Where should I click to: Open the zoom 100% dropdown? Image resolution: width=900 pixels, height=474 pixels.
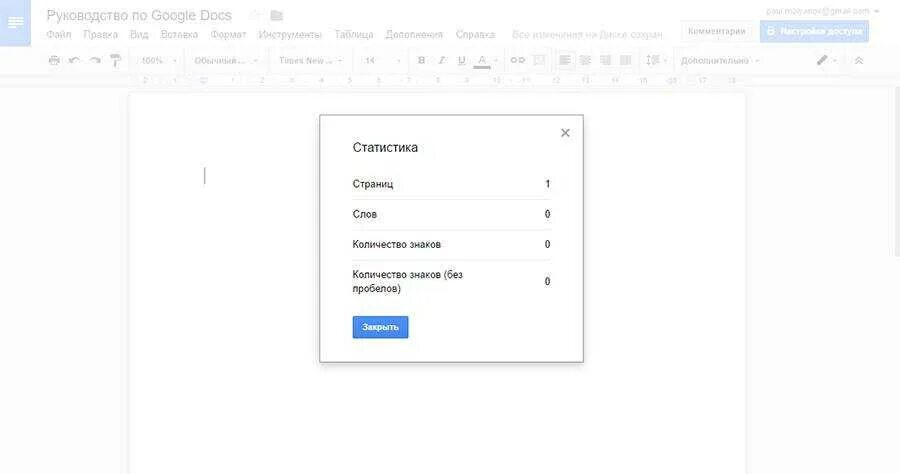pos(159,60)
